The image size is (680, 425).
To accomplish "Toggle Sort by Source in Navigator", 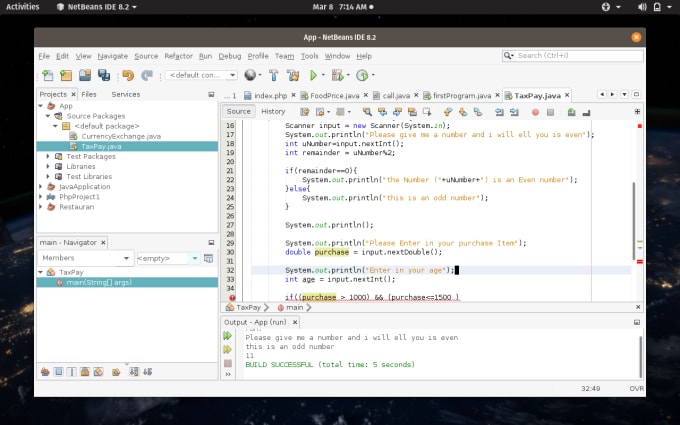I will [x=147, y=372].
